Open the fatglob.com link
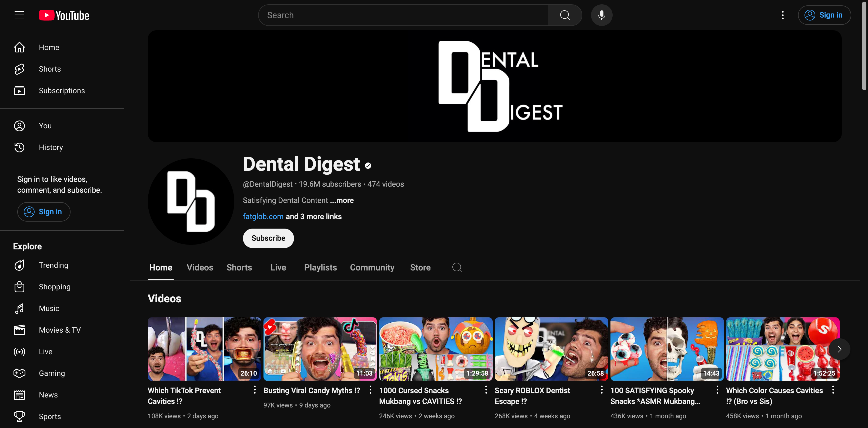The image size is (868, 428). pos(263,216)
